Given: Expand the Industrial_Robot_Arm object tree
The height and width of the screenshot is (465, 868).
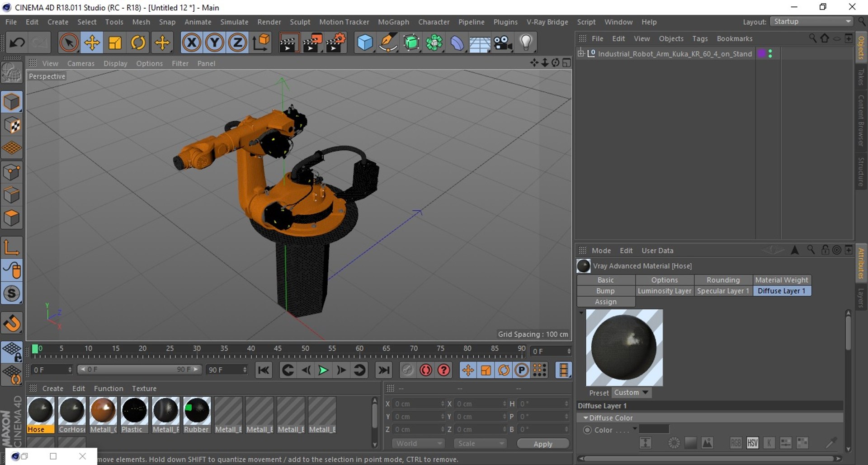Looking at the screenshot, I should [x=581, y=53].
